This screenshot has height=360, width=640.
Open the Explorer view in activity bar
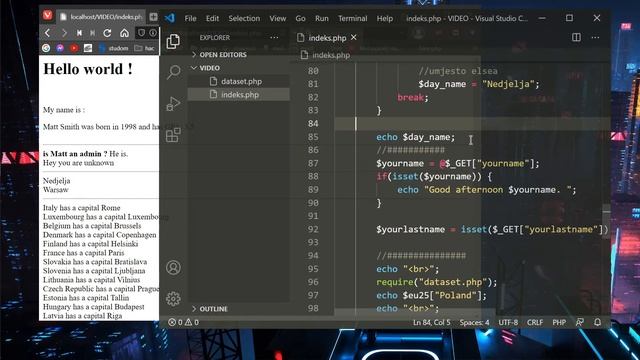173,41
